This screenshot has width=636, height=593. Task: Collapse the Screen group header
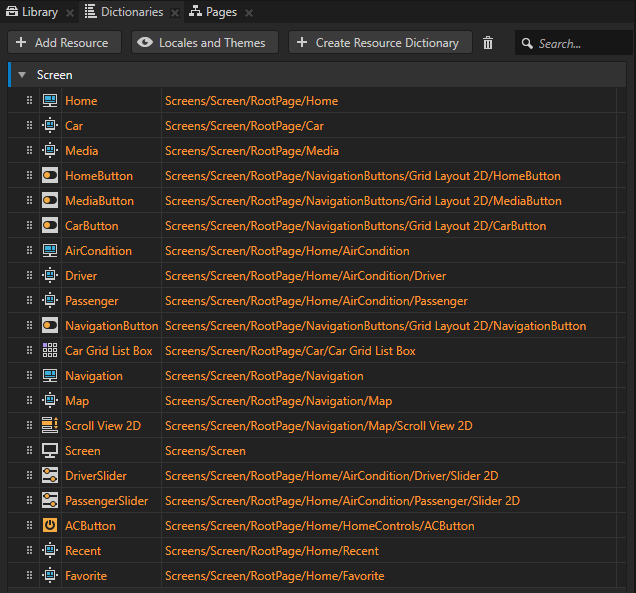(22, 75)
